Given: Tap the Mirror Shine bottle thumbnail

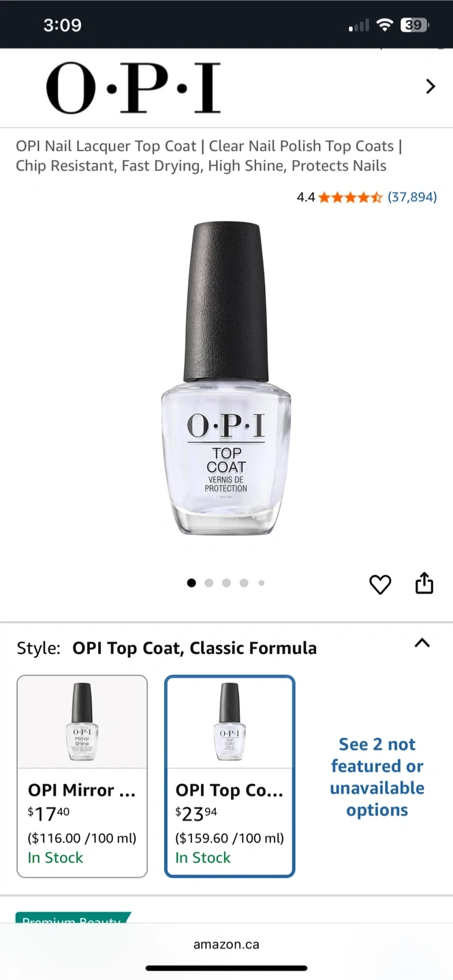Looking at the screenshot, I should click(x=82, y=722).
